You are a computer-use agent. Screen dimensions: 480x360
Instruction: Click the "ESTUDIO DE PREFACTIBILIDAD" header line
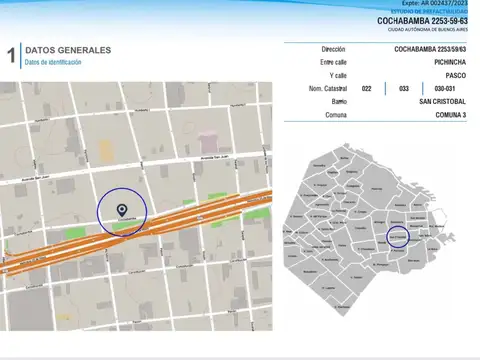(429, 11)
